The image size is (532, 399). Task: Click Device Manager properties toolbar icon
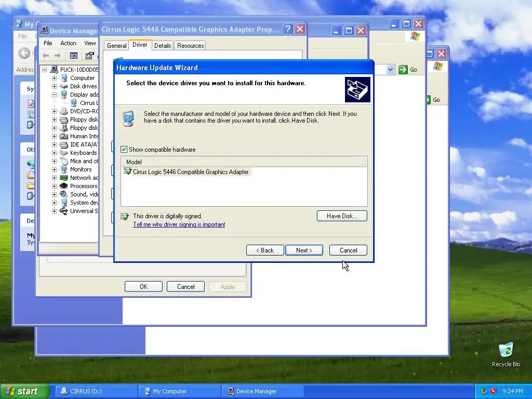(89, 56)
